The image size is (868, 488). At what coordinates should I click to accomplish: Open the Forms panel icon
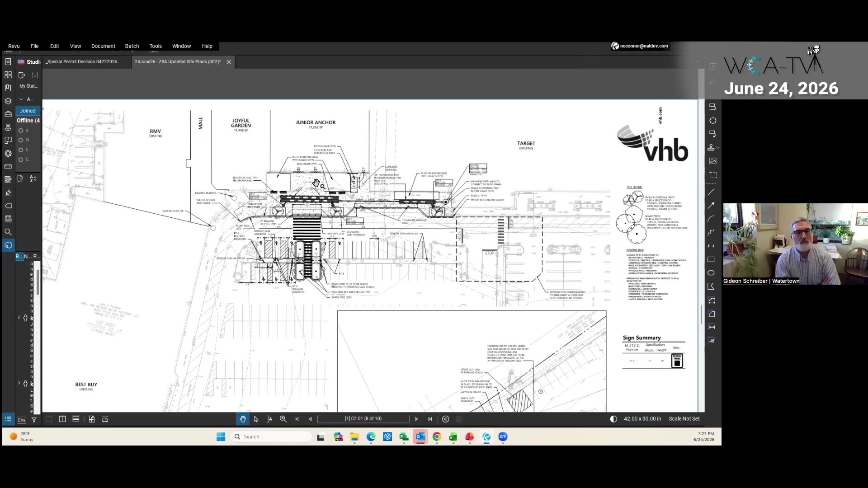pyautogui.click(x=8, y=179)
